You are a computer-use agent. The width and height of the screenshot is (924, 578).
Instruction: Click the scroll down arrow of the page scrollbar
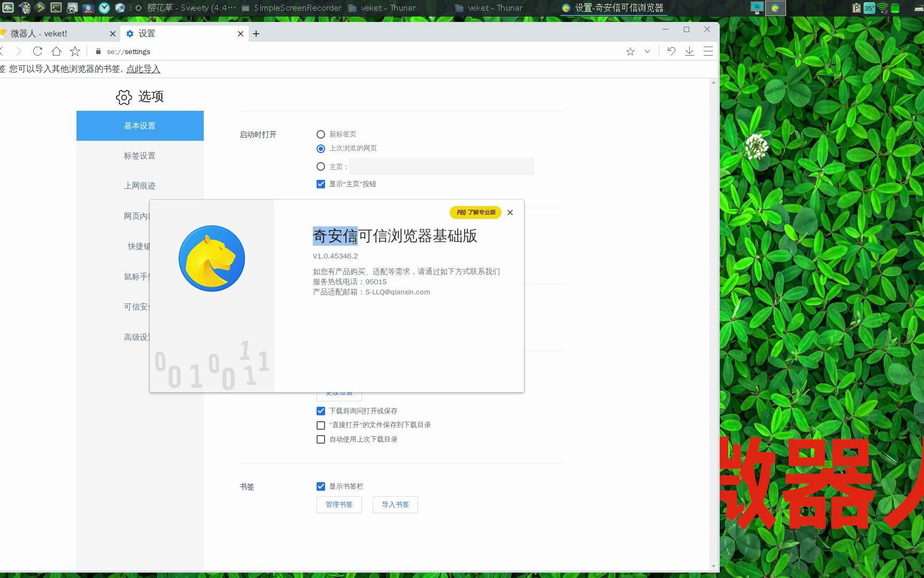click(x=713, y=566)
